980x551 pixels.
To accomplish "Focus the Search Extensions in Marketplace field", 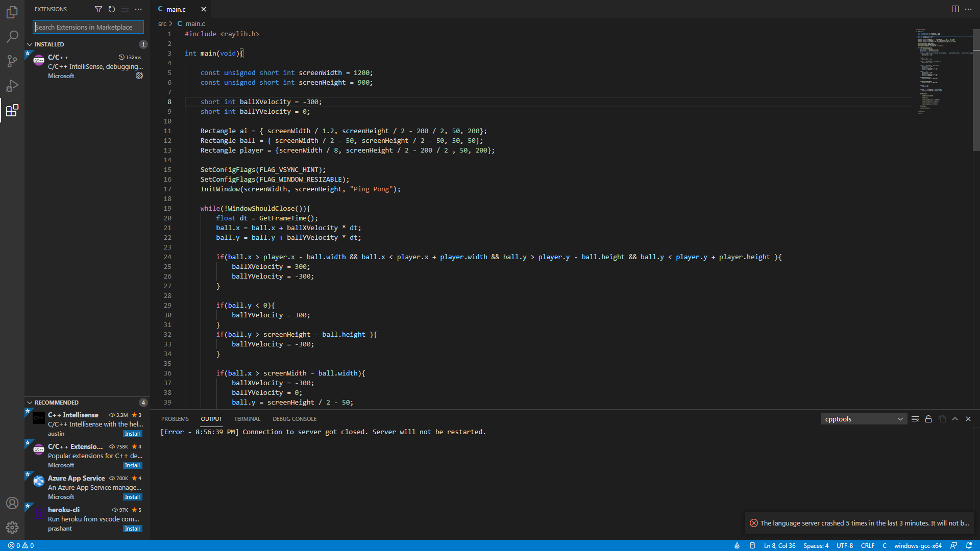I will click(88, 27).
